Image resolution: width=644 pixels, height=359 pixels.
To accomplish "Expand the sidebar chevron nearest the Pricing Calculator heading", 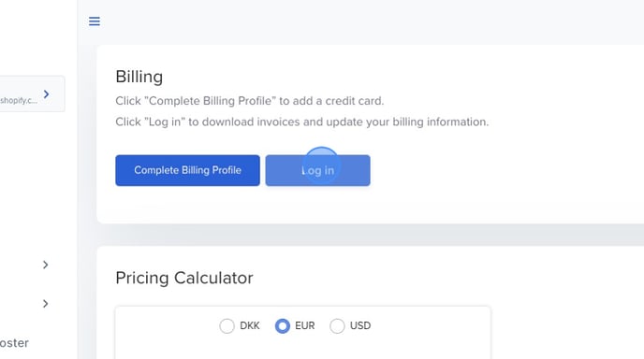I will [46, 266].
